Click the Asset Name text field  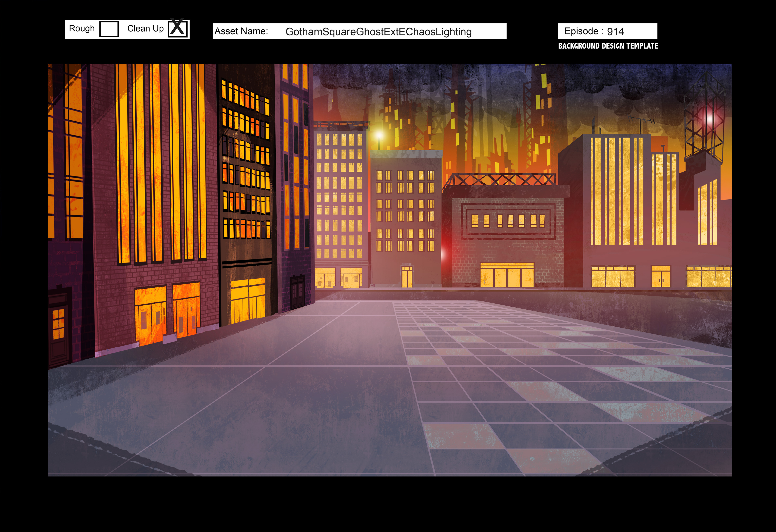point(359,31)
